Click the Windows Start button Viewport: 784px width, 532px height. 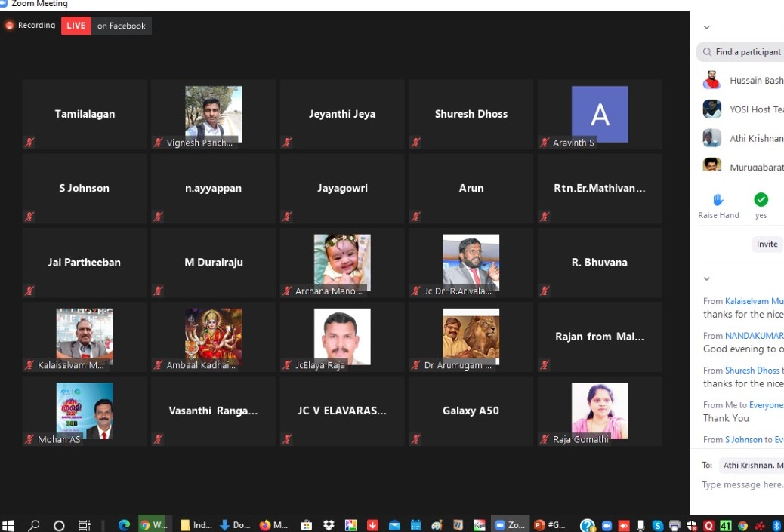point(8,525)
